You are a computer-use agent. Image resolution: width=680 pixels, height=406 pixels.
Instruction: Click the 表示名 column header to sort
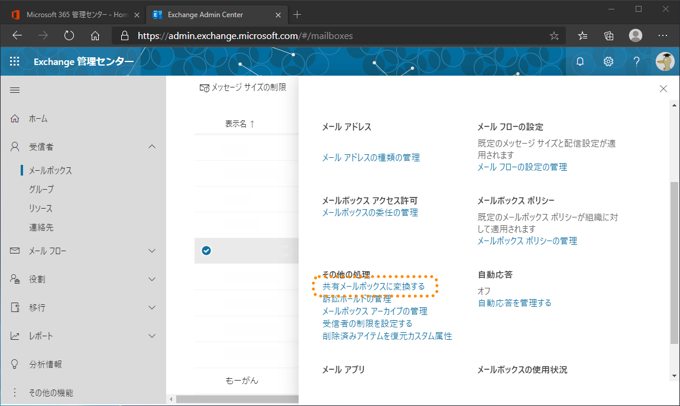point(240,124)
